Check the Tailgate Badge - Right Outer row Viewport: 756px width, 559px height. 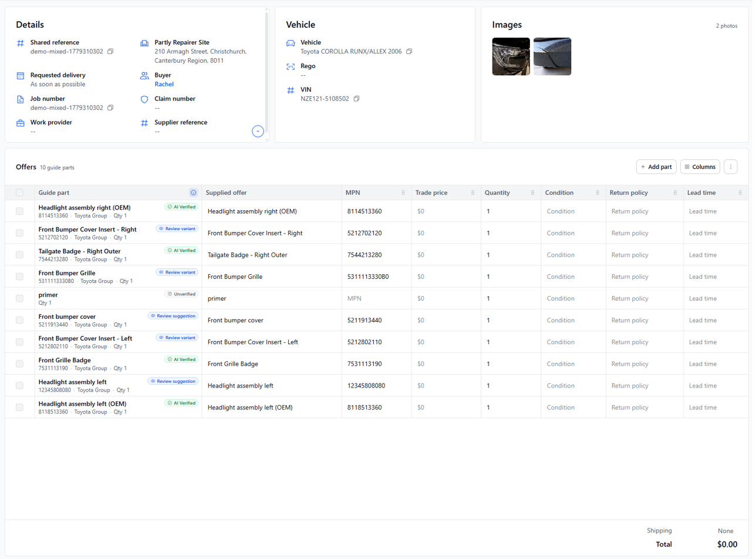click(19, 255)
